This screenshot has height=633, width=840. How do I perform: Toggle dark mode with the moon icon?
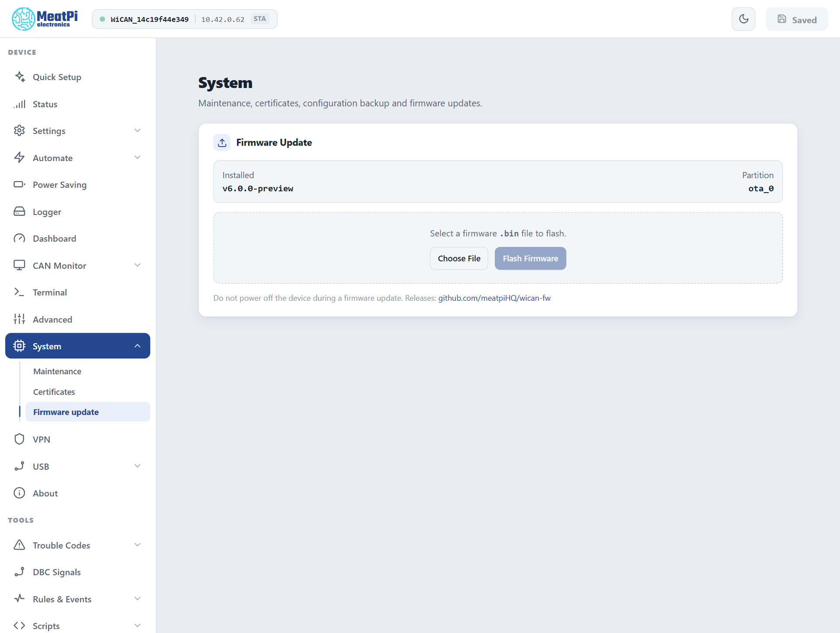tap(743, 19)
